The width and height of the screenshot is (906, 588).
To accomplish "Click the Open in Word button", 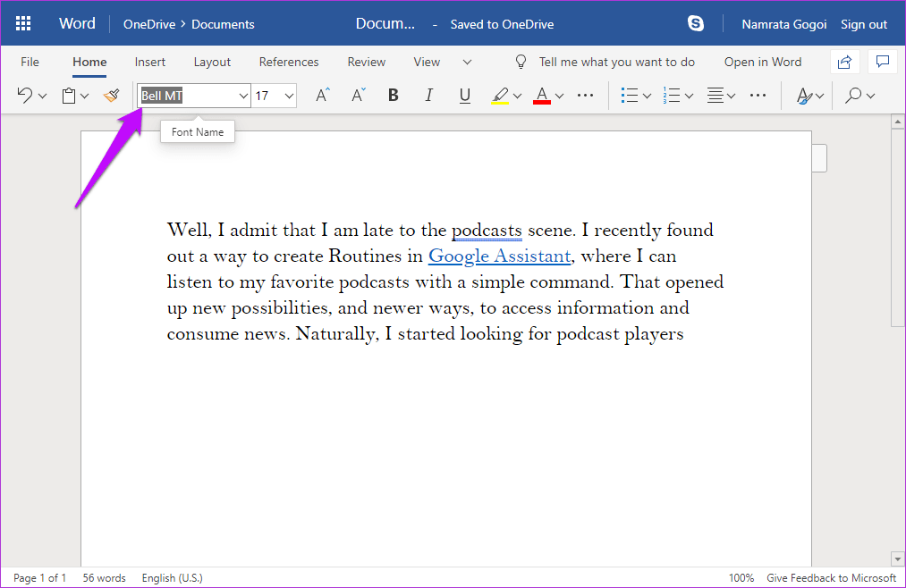I will (x=762, y=62).
